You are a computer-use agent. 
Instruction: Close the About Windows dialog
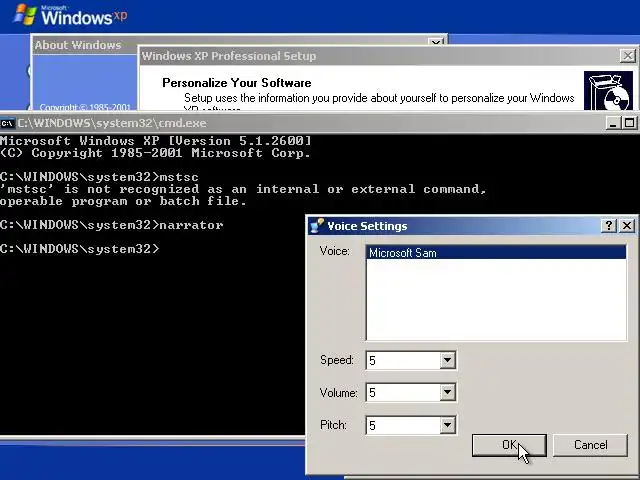pyautogui.click(x=436, y=42)
